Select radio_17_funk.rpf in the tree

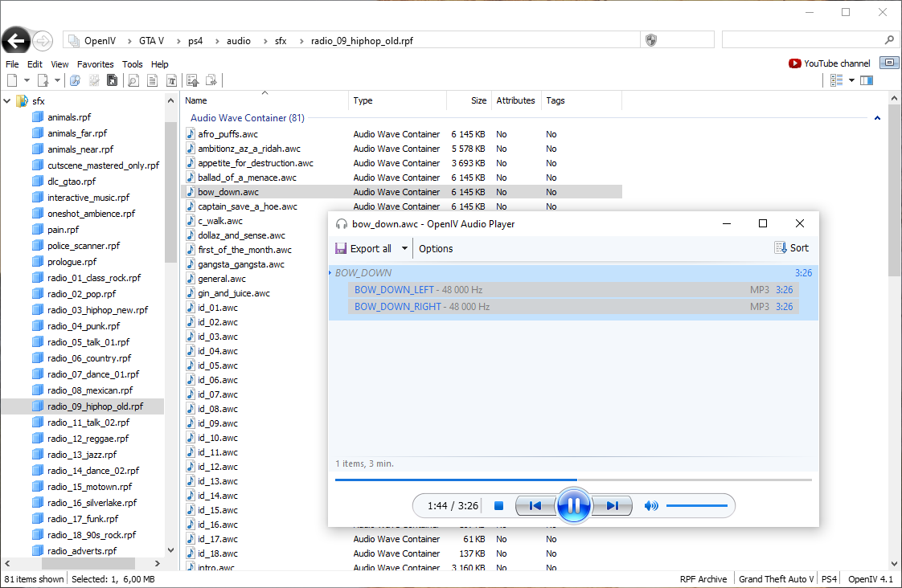[83, 519]
